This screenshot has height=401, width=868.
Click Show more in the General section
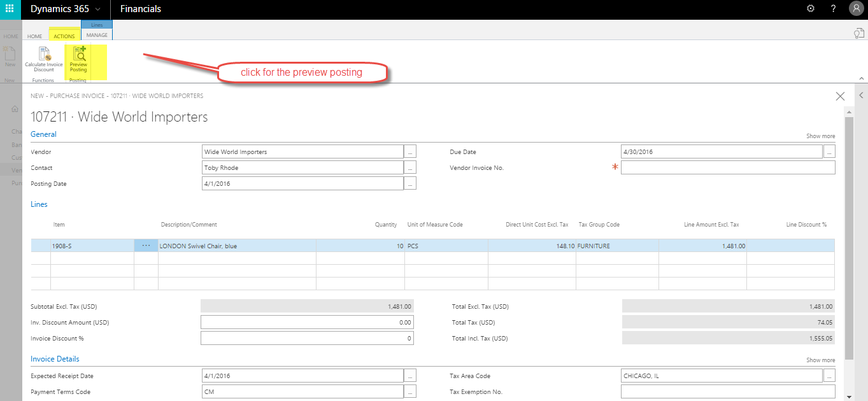tap(820, 136)
